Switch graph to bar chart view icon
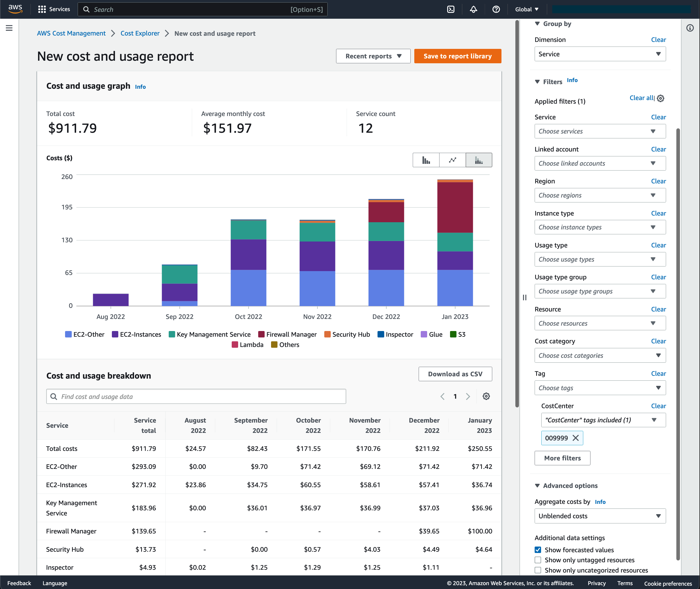 click(426, 160)
